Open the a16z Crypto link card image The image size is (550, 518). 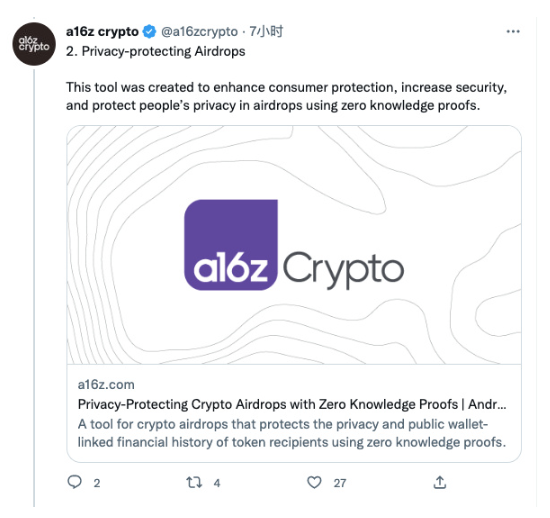coord(294,245)
